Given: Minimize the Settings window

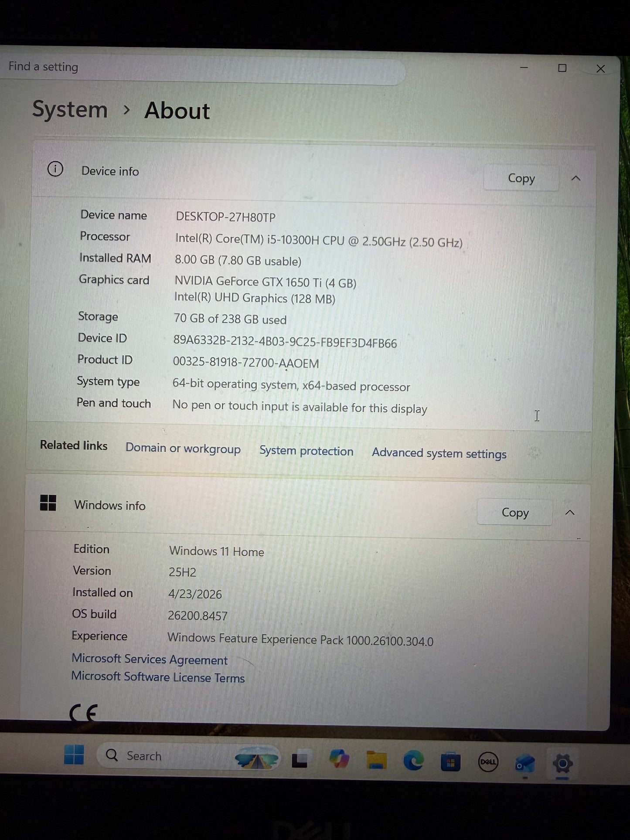Looking at the screenshot, I should pyautogui.click(x=524, y=68).
